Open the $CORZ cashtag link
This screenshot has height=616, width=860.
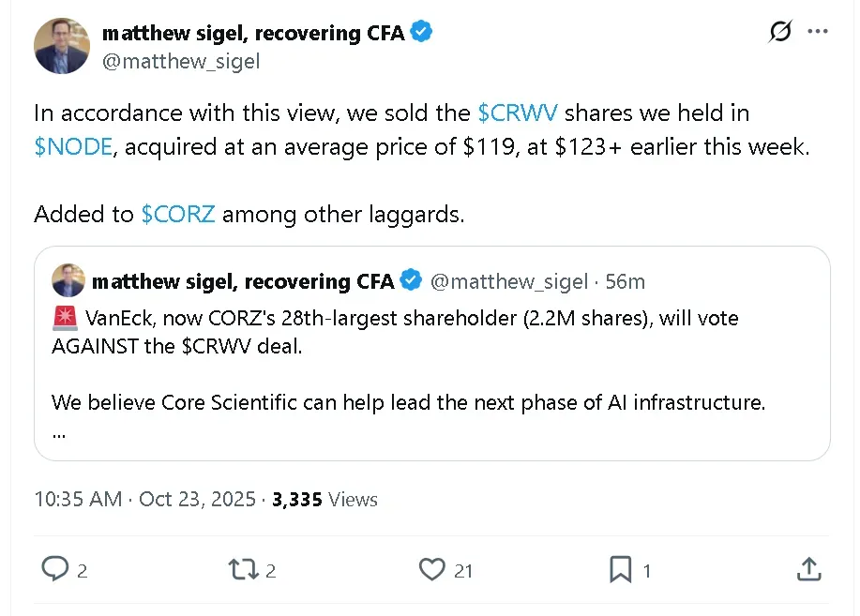(x=178, y=214)
